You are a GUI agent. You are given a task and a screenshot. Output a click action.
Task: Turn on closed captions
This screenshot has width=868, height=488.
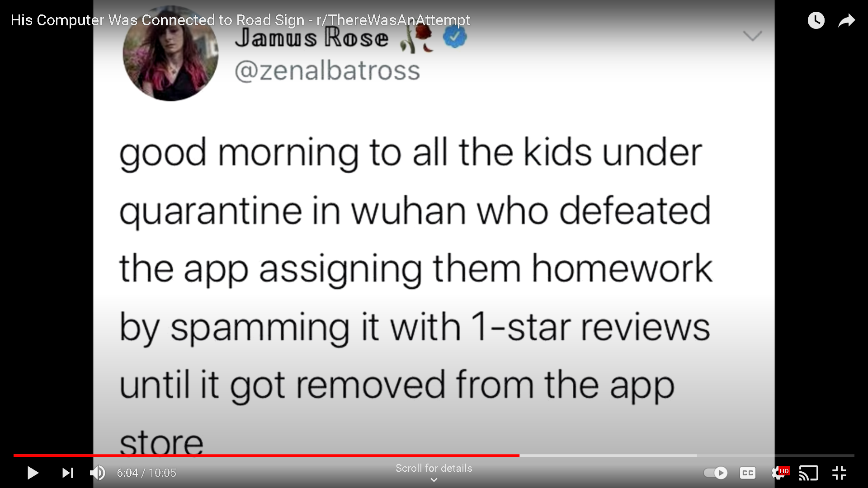[x=748, y=473]
